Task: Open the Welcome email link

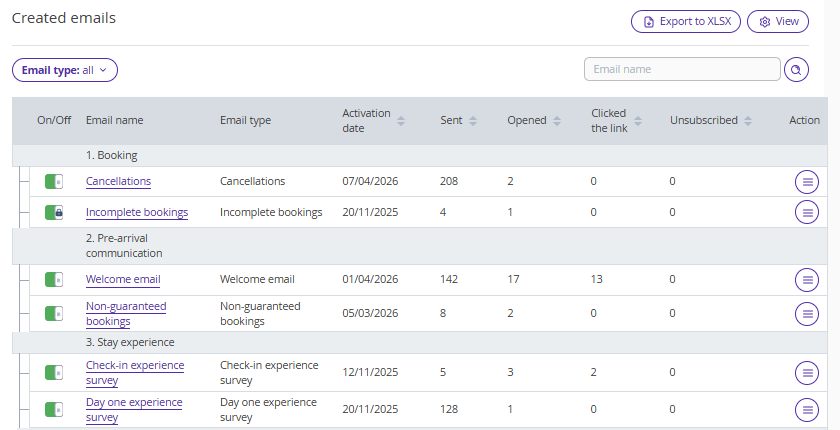Action: [123, 280]
